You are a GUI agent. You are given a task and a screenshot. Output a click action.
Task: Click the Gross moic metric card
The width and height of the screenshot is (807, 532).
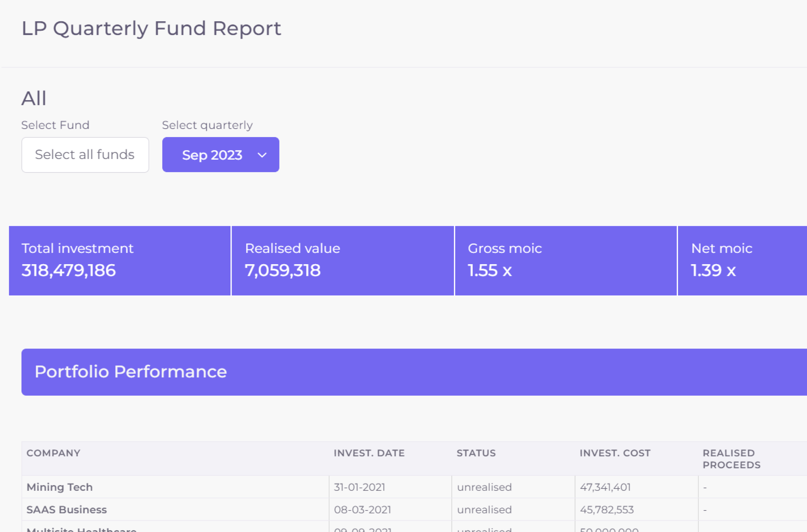566,260
